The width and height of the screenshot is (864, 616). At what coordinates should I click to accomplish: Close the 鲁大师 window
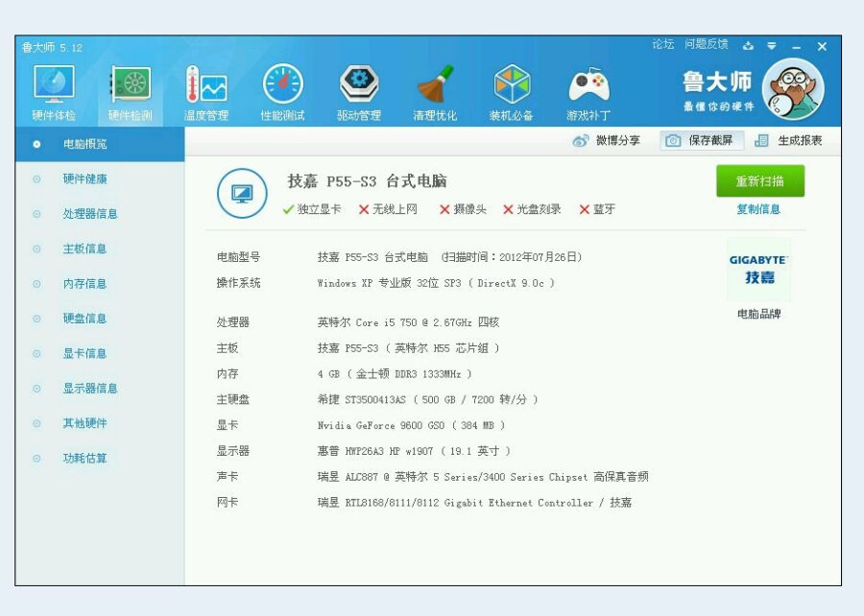point(822,47)
